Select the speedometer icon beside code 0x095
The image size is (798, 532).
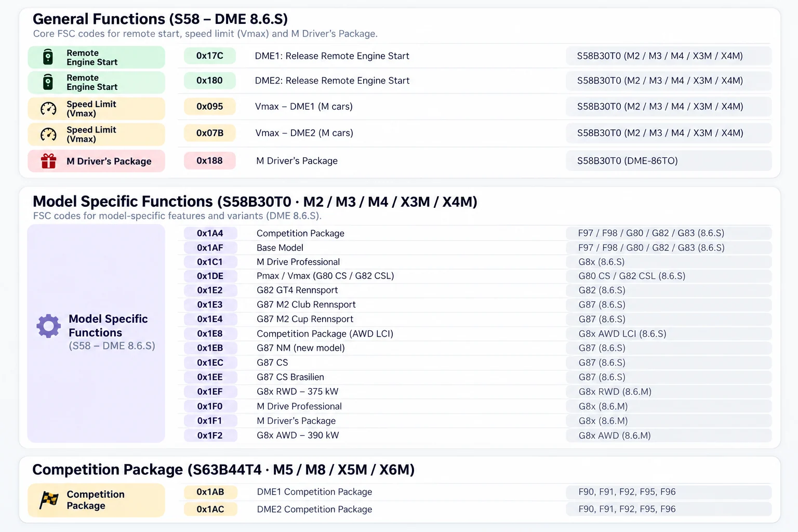48,109
